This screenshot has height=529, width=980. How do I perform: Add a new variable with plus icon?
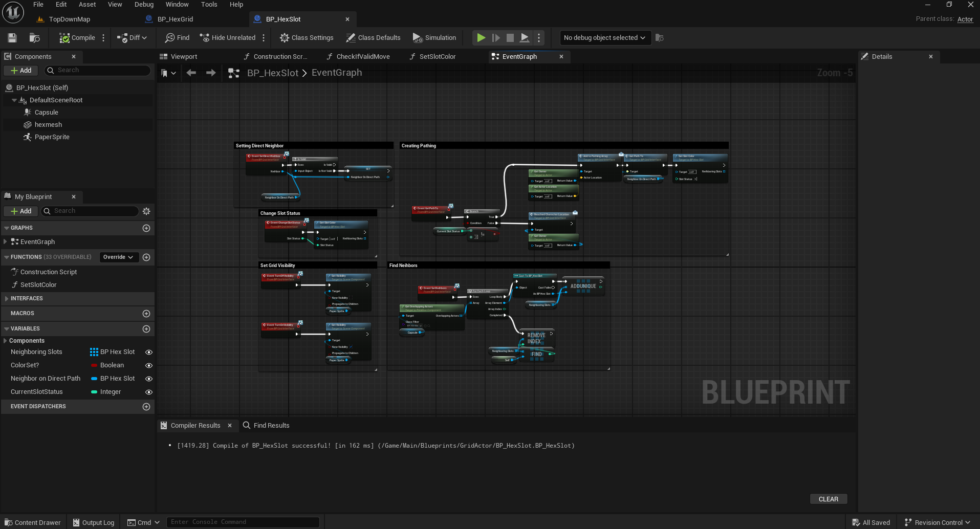146,329
